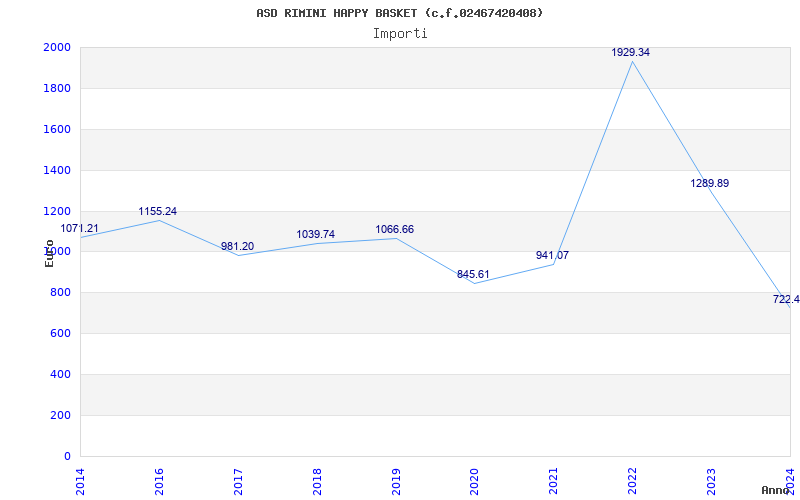Click the 2014 x-axis label
This screenshot has height=500, width=800.
[80, 481]
